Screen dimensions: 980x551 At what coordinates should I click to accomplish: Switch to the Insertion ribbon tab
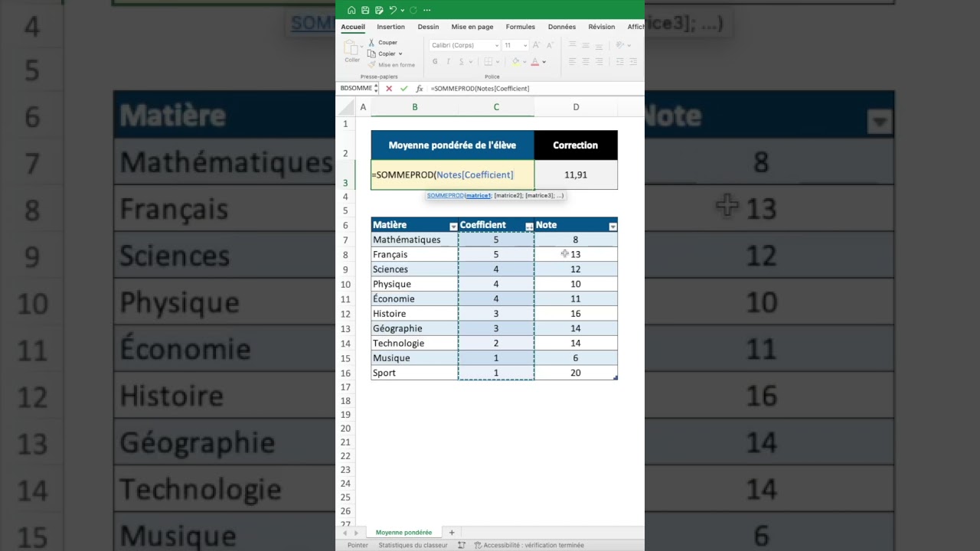click(390, 27)
